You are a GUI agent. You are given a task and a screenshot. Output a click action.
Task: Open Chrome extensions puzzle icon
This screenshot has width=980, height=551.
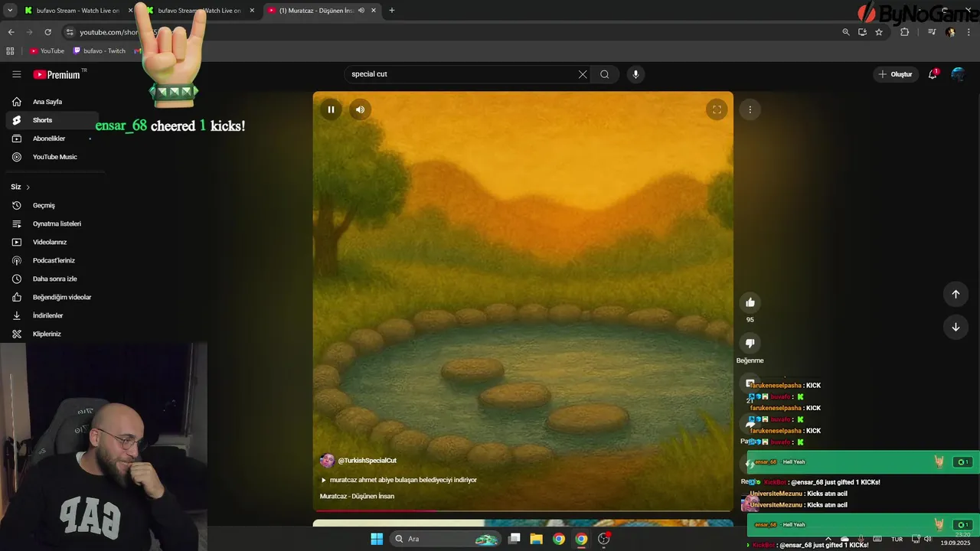coord(904,32)
